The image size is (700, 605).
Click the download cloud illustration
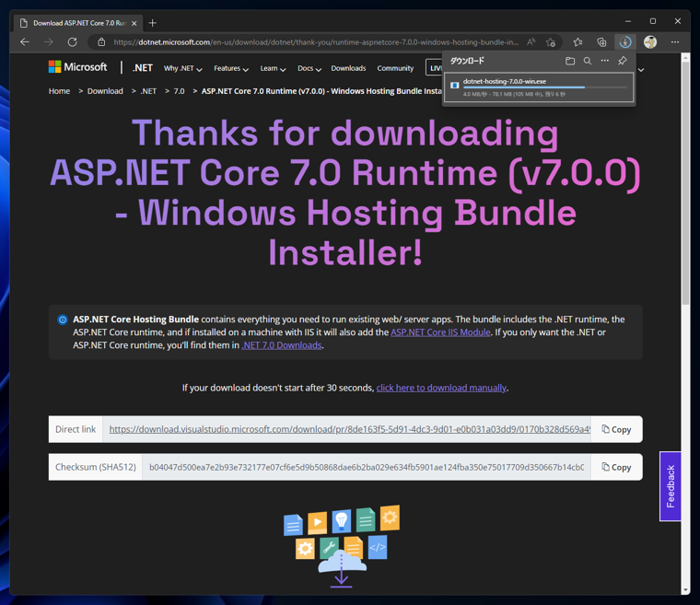[x=342, y=546]
